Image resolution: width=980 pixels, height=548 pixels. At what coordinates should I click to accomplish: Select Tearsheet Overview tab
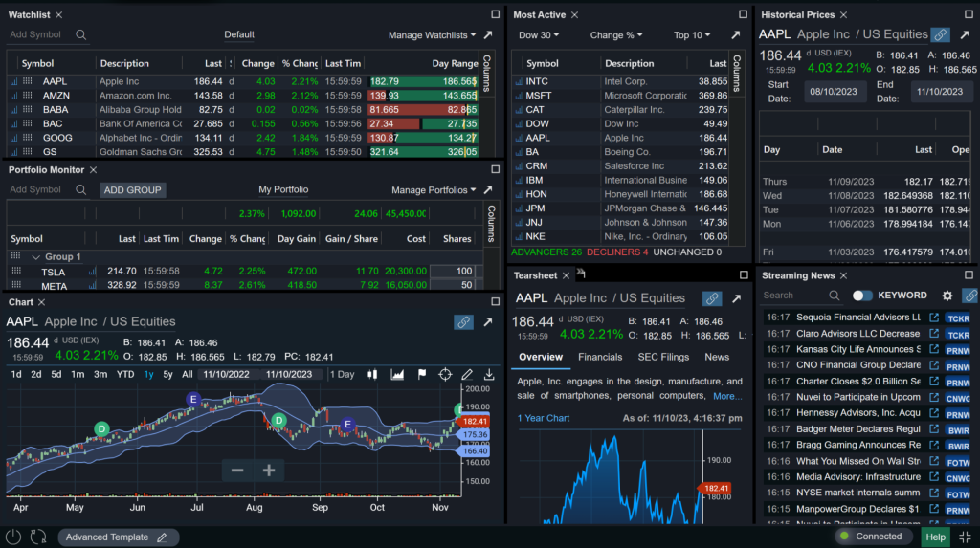pos(541,357)
